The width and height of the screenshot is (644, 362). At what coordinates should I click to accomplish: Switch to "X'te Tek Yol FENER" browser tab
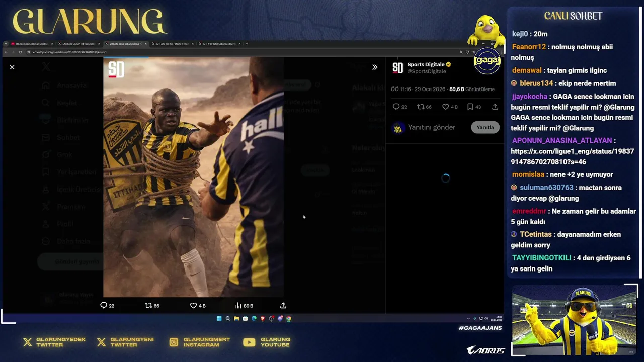173,44
